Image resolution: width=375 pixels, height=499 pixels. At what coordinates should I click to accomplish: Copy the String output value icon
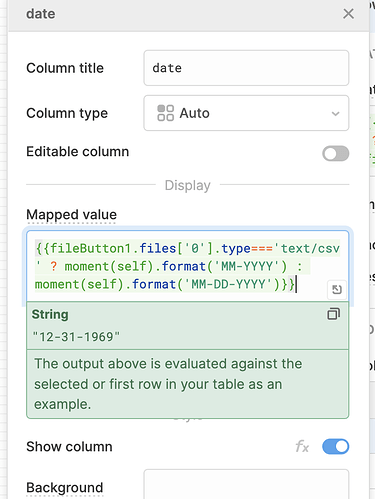[334, 314]
